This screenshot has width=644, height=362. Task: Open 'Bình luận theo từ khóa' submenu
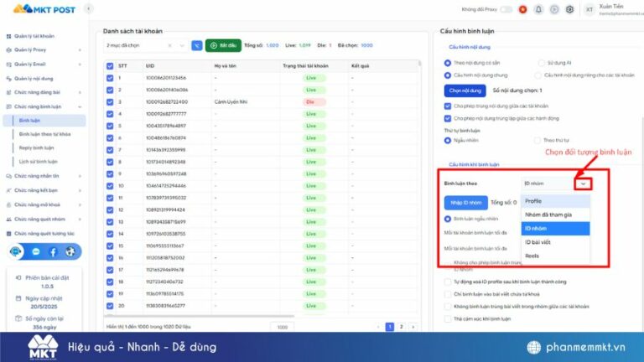pyautogui.click(x=44, y=134)
